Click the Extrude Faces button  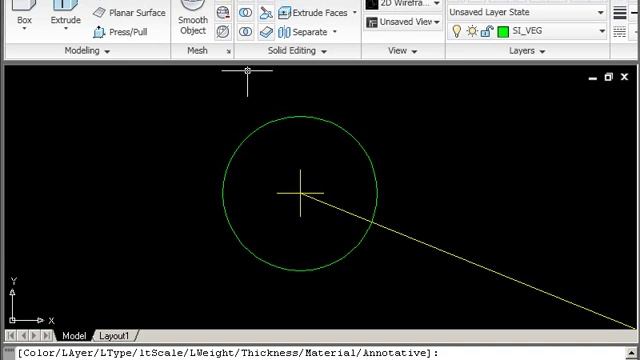pos(313,13)
